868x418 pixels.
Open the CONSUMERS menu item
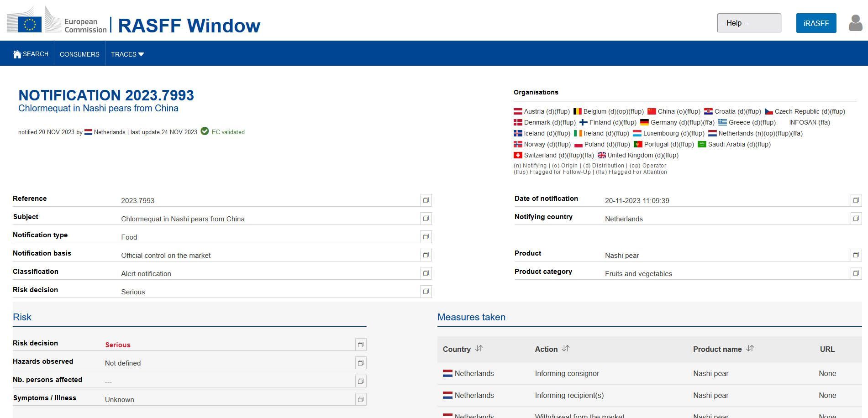(x=79, y=54)
